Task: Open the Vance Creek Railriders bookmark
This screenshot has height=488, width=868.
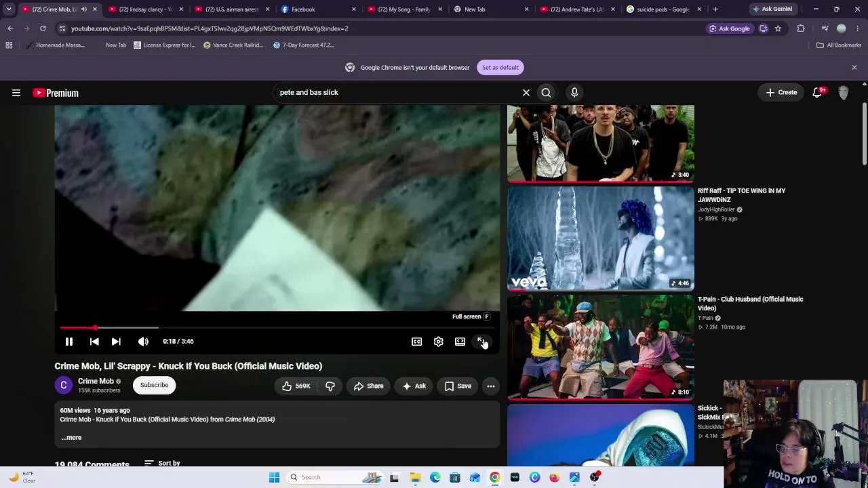Action: pos(233,45)
